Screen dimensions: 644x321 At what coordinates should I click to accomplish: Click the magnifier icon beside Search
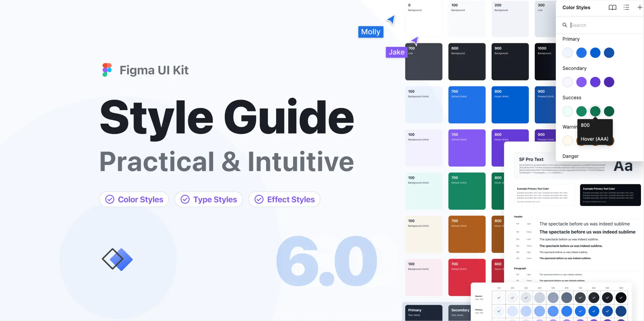click(x=565, y=25)
